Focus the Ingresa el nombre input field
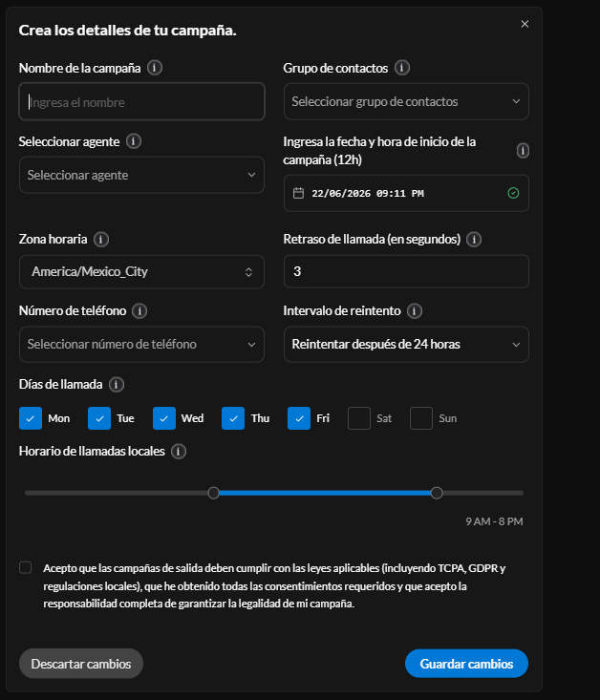 [x=141, y=102]
